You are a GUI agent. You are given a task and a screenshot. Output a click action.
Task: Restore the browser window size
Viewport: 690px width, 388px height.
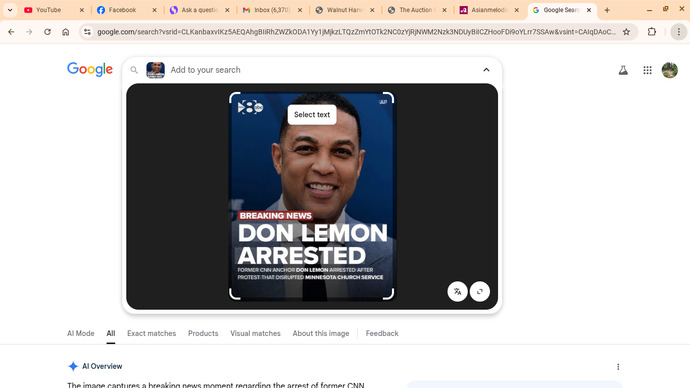point(665,9)
